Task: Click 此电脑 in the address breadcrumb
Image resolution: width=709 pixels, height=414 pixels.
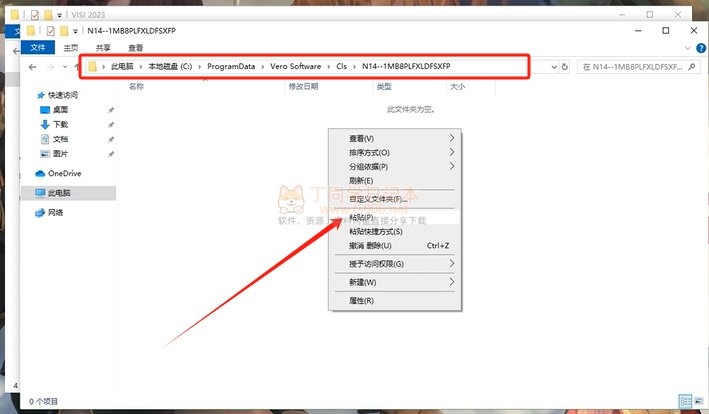Action: pos(122,66)
